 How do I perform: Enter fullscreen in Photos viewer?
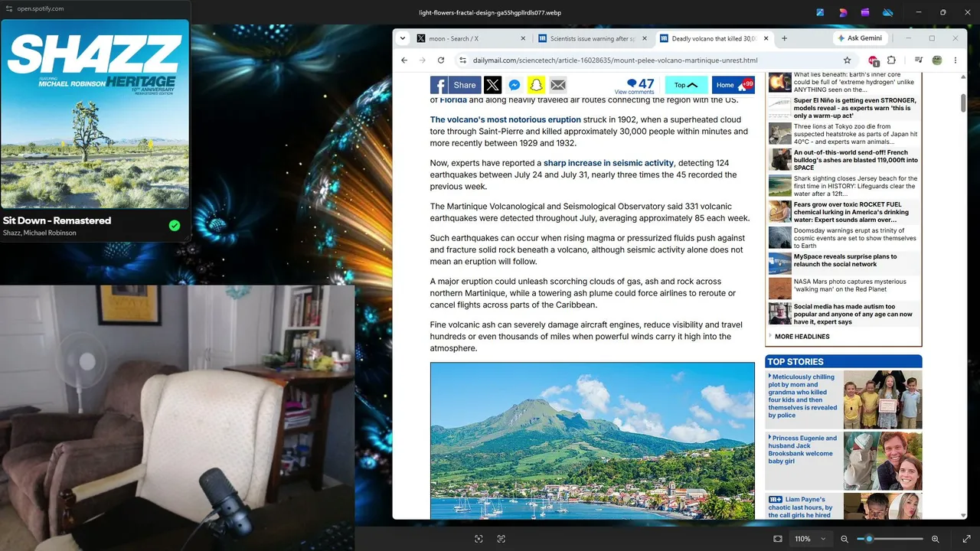click(966, 539)
